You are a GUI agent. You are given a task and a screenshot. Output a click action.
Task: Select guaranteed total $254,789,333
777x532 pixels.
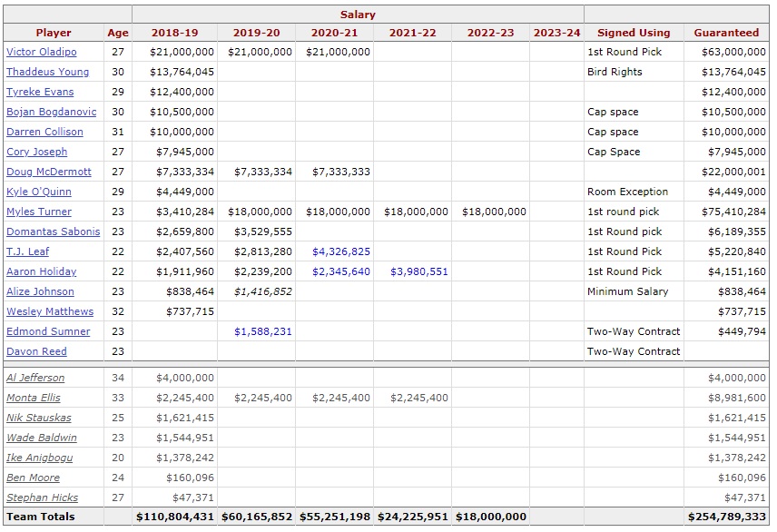727,517
